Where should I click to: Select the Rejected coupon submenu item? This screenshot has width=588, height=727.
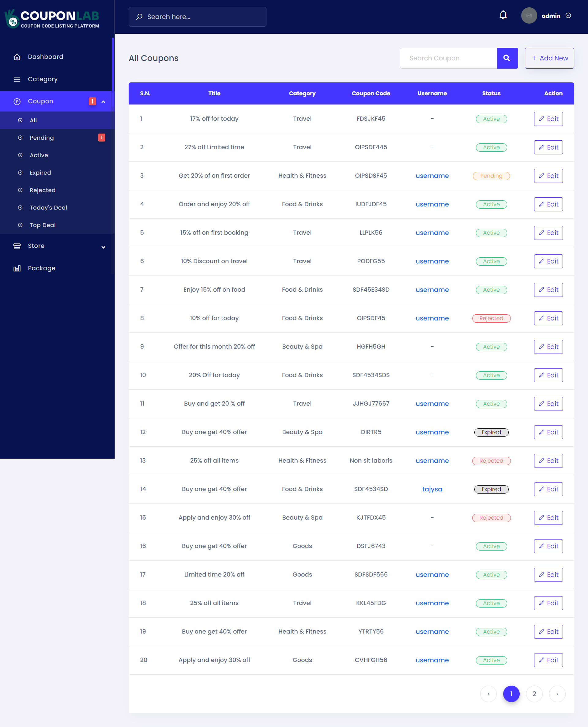(42, 190)
